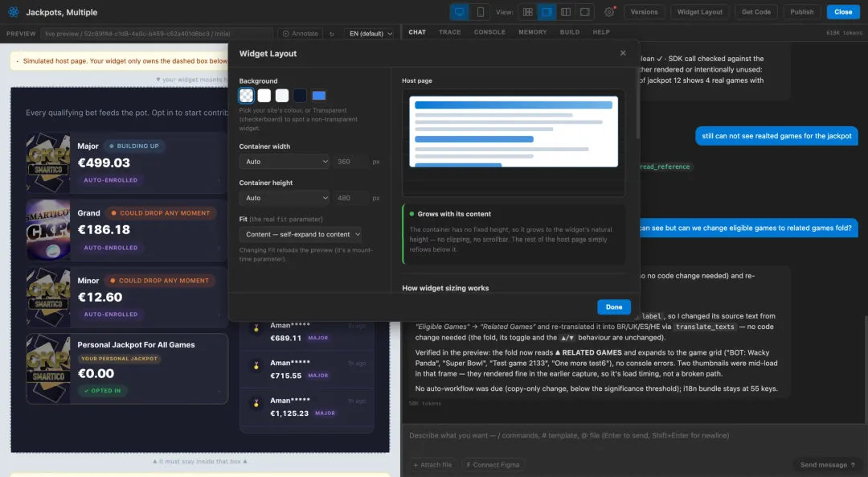868x477 pixels.
Task: Select the grid view layout icon
Action: point(527,11)
